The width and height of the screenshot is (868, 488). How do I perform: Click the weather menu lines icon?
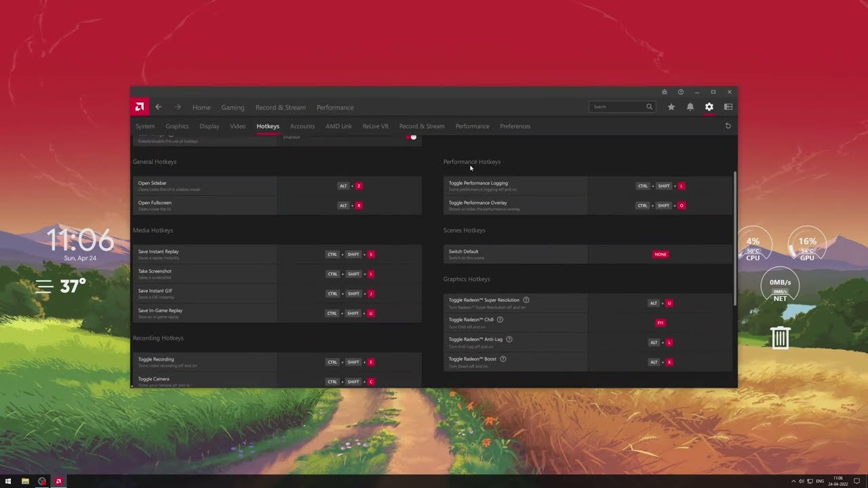tap(45, 287)
